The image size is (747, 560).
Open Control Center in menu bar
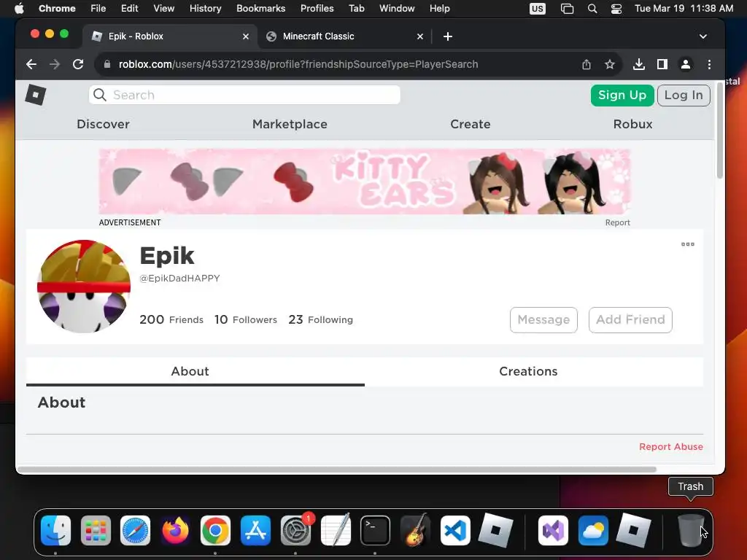point(616,9)
